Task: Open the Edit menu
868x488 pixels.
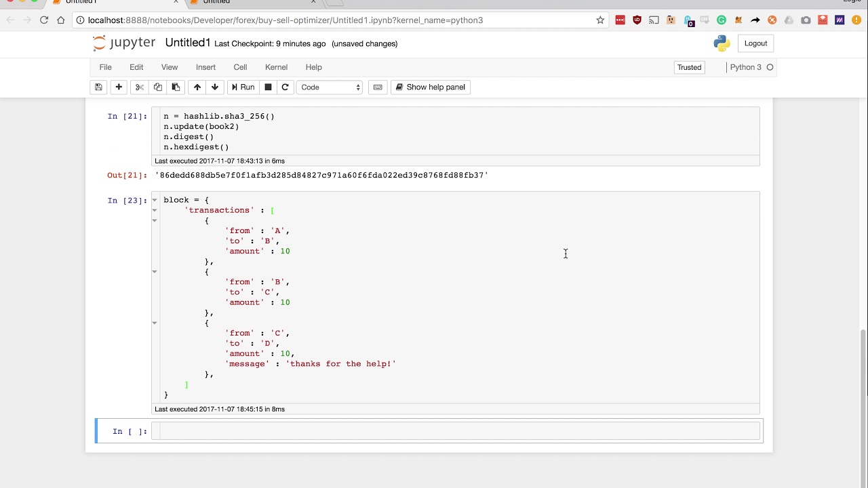Action: (136, 67)
